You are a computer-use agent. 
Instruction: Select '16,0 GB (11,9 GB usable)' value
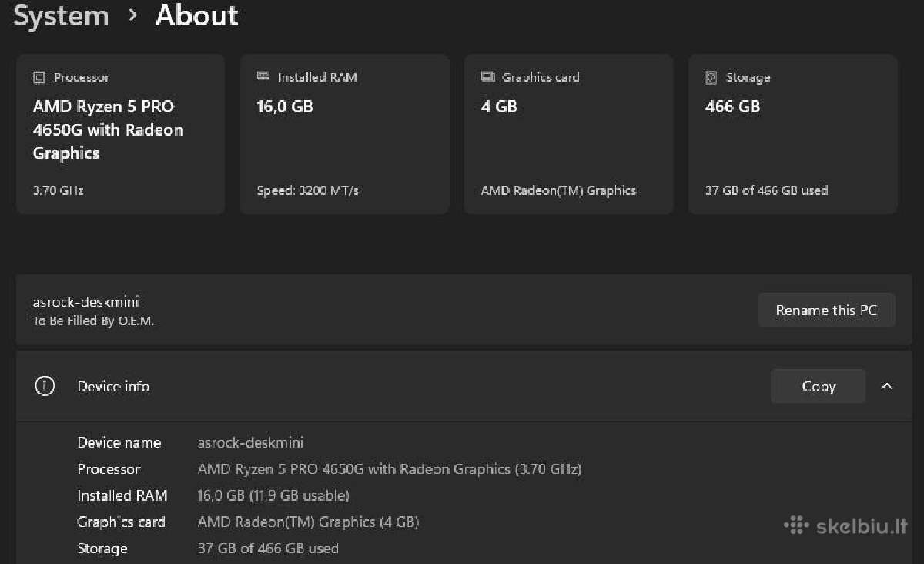coord(273,495)
